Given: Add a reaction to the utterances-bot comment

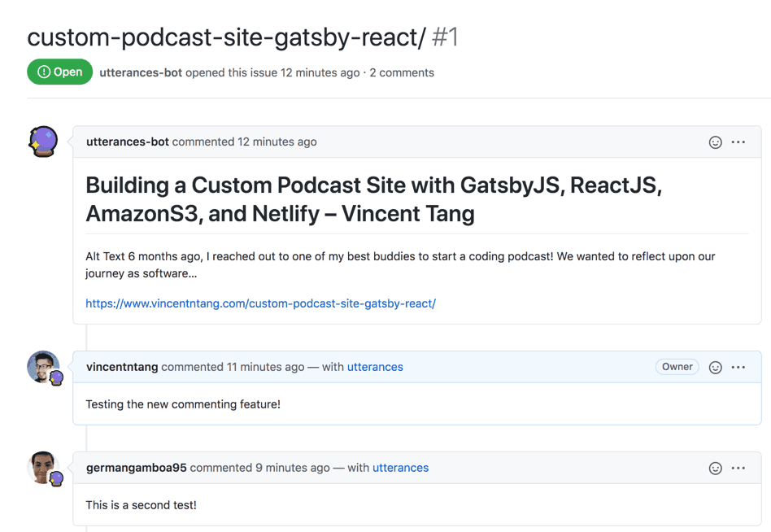Looking at the screenshot, I should (715, 142).
